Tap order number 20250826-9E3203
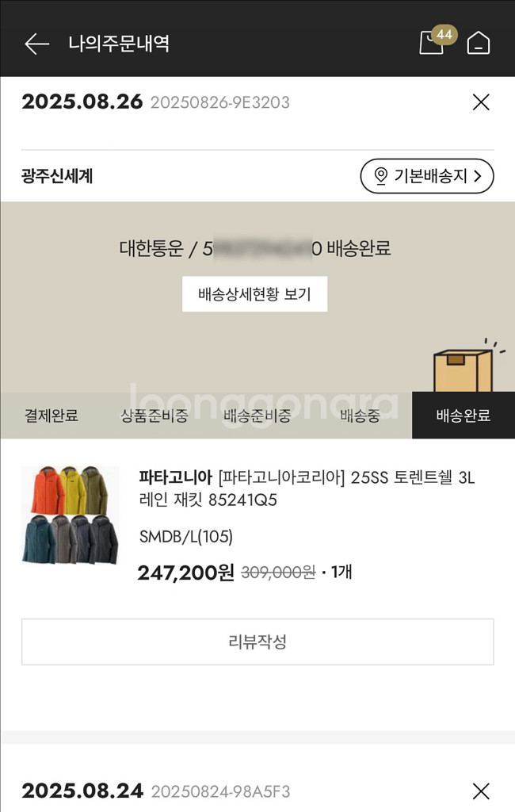Image resolution: width=515 pixels, height=812 pixels. [219, 102]
